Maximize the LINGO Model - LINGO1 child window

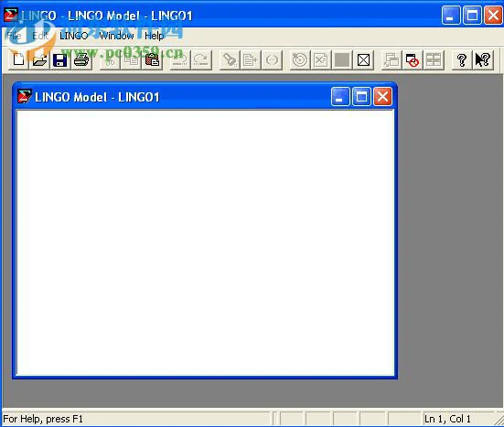[361, 96]
